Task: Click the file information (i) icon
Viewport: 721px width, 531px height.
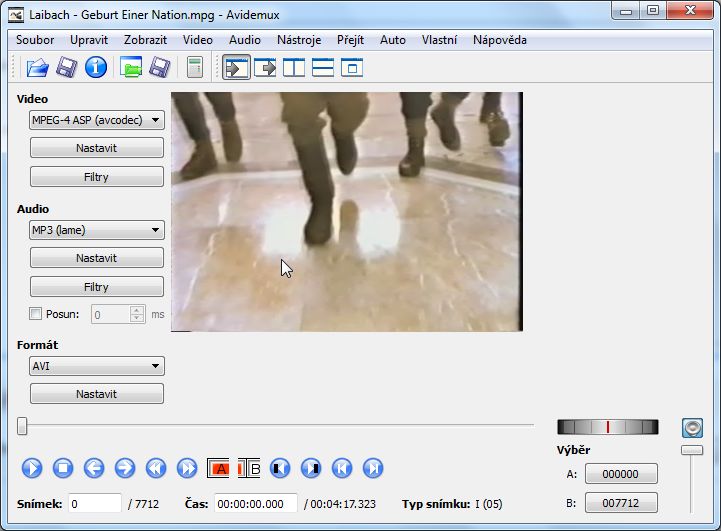Action: [96, 68]
